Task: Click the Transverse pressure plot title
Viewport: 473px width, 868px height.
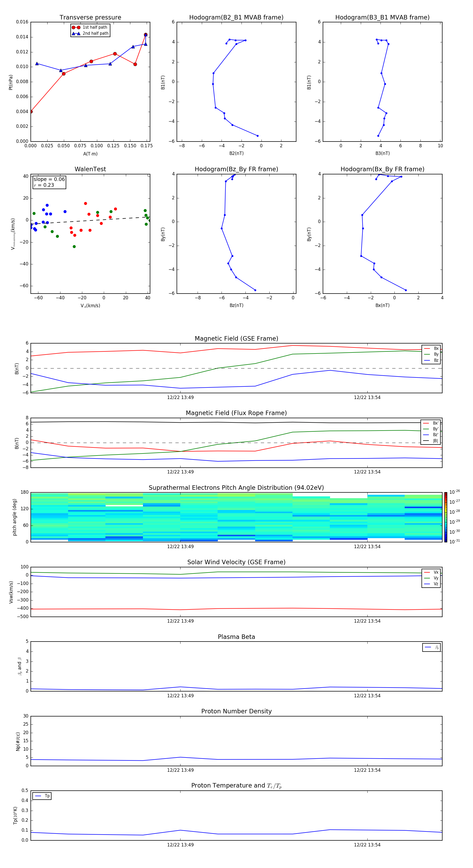Action: pos(90,18)
